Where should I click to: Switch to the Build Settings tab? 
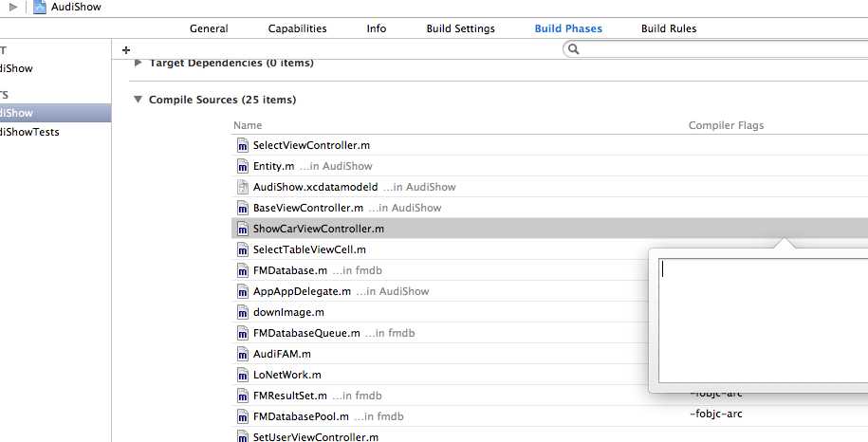[461, 28]
